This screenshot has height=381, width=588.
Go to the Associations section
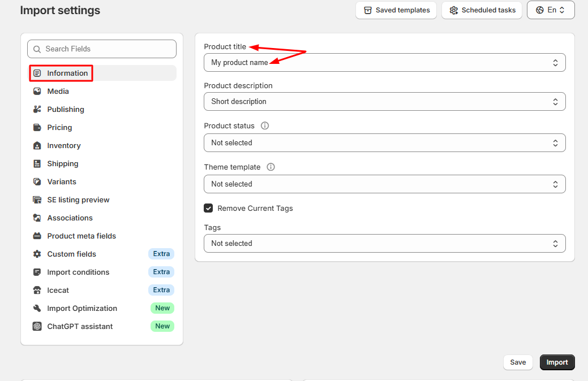click(x=102, y=218)
